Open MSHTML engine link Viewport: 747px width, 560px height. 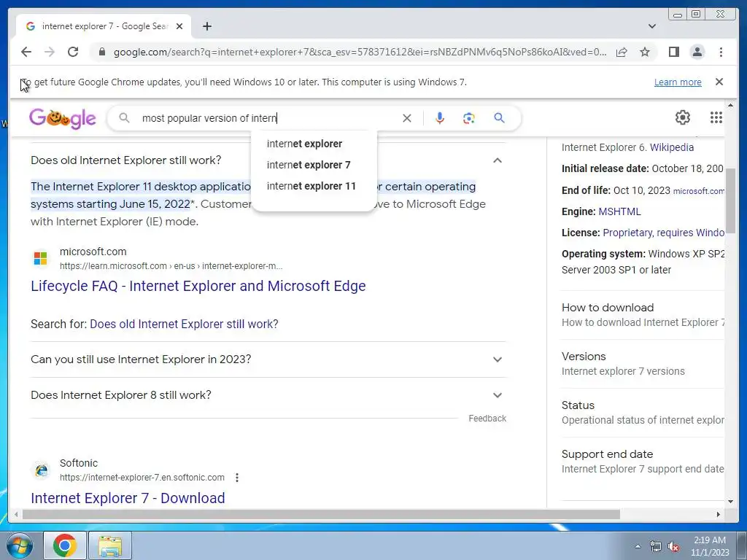click(x=619, y=211)
